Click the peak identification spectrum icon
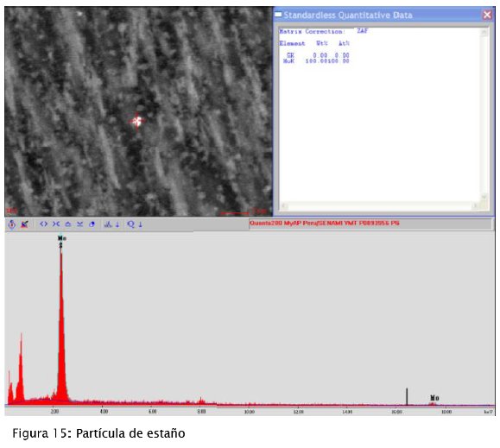The width and height of the screenshot is (500, 448). pyautogui.click(x=108, y=224)
